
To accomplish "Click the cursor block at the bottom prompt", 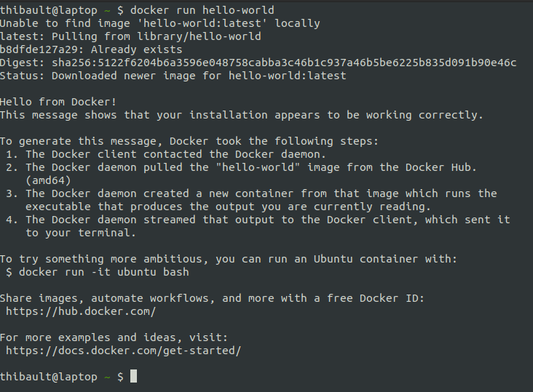I will (x=133, y=377).
